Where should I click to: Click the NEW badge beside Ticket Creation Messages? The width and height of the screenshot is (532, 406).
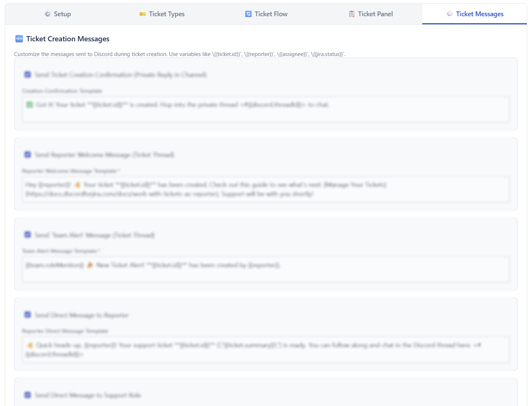click(19, 38)
